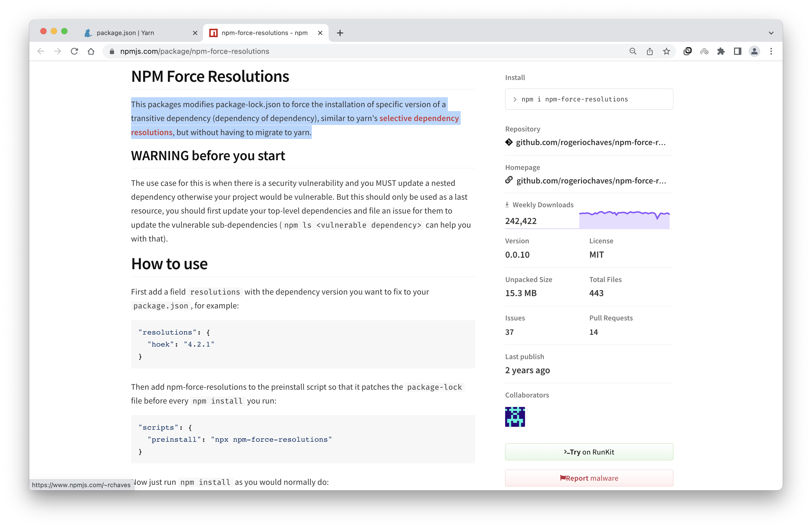Click the total files count 443
Screen dimensions: 812x529
click(596, 293)
